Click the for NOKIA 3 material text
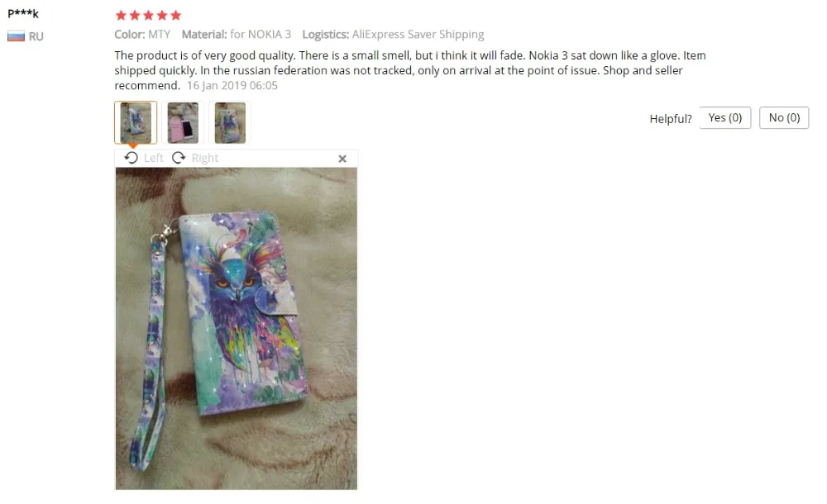The height and width of the screenshot is (504, 827). pyautogui.click(x=261, y=34)
